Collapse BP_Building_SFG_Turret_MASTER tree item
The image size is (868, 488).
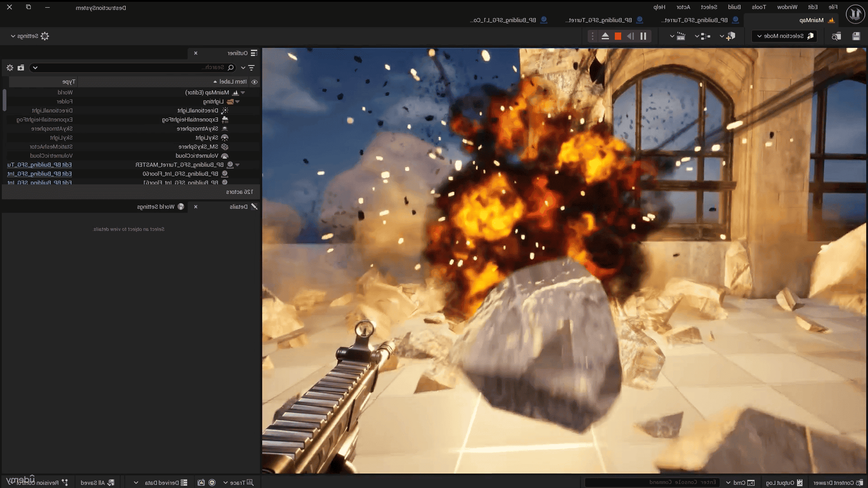point(238,165)
